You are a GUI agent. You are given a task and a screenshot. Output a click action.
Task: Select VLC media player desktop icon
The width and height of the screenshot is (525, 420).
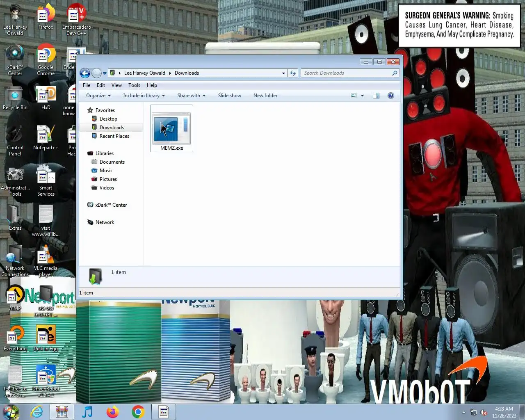click(46, 261)
